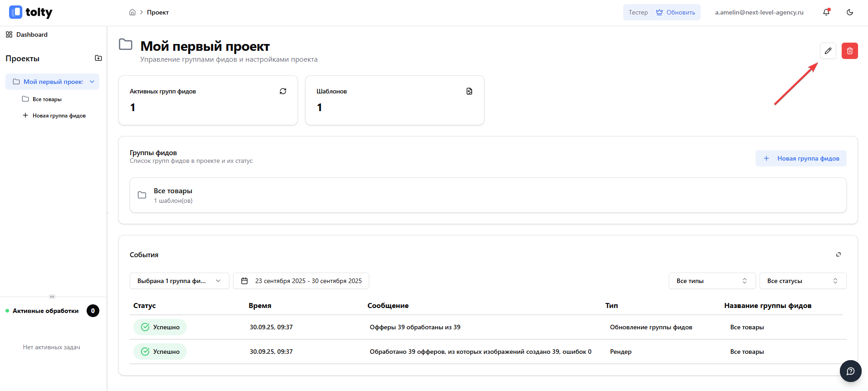Click the Тестер plan label

coord(638,12)
